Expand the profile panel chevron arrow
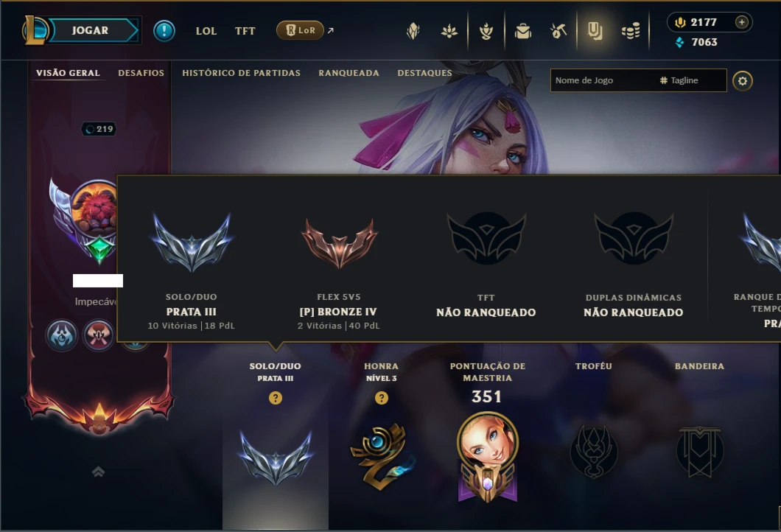Viewport: 781px width, 532px height. (98, 472)
